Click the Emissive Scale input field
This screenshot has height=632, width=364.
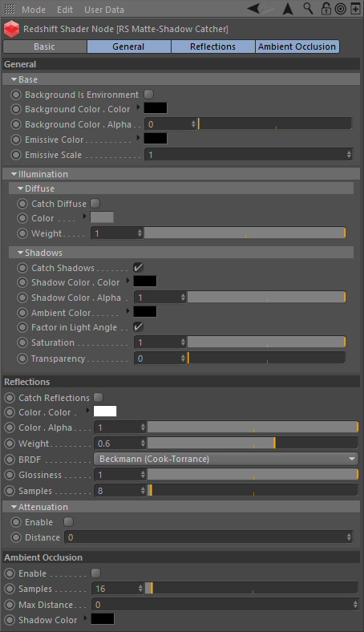(249, 155)
